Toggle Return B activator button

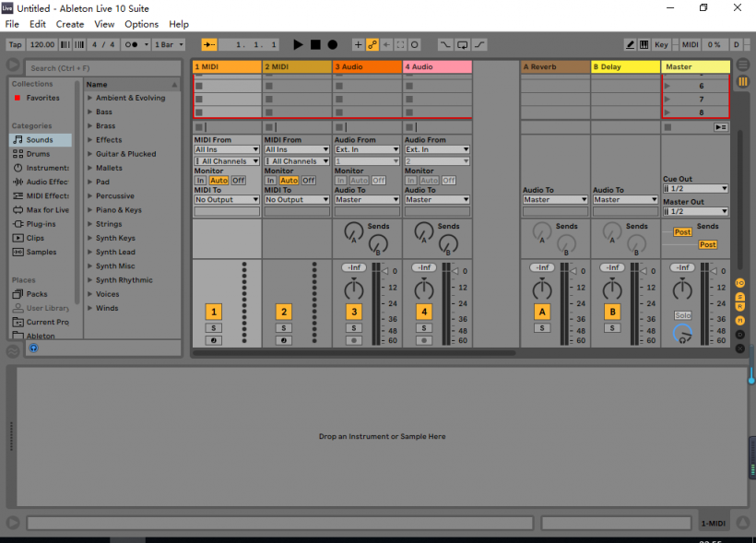612,312
